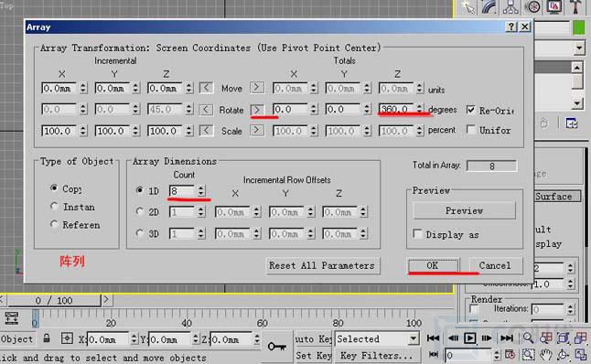Click the green object color swatch
This screenshot has width=591, height=364.
(x=578, y=27)
